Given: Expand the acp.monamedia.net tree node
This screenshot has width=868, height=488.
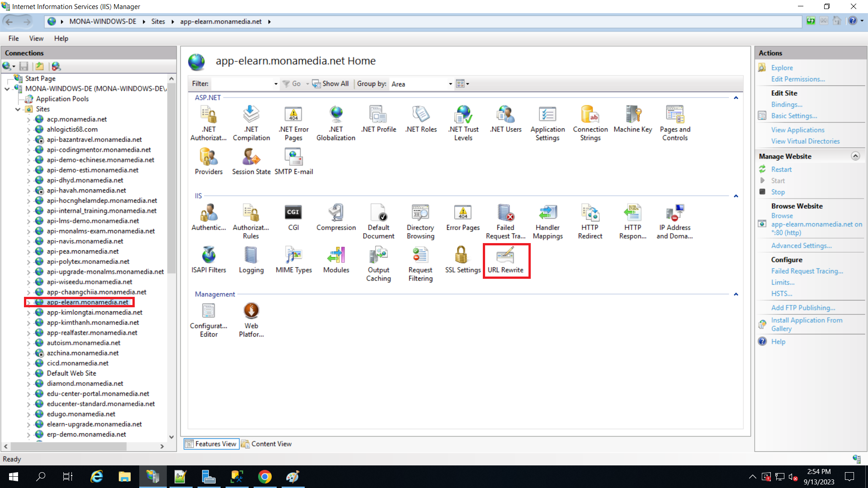Looking at the screenshot, I should pyautogui.click(x=28, y=119).
